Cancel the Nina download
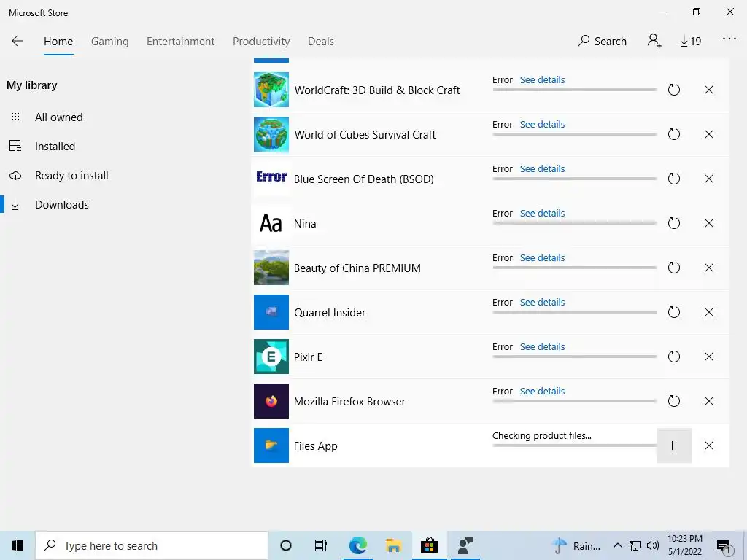This screenshot has width=747, height=560. [x=709, y=223]
